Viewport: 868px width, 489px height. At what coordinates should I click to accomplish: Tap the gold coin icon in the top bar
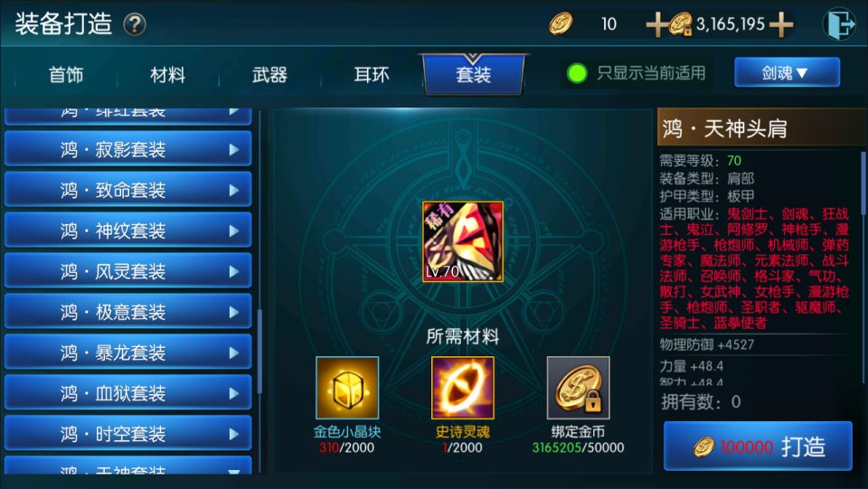561,24
